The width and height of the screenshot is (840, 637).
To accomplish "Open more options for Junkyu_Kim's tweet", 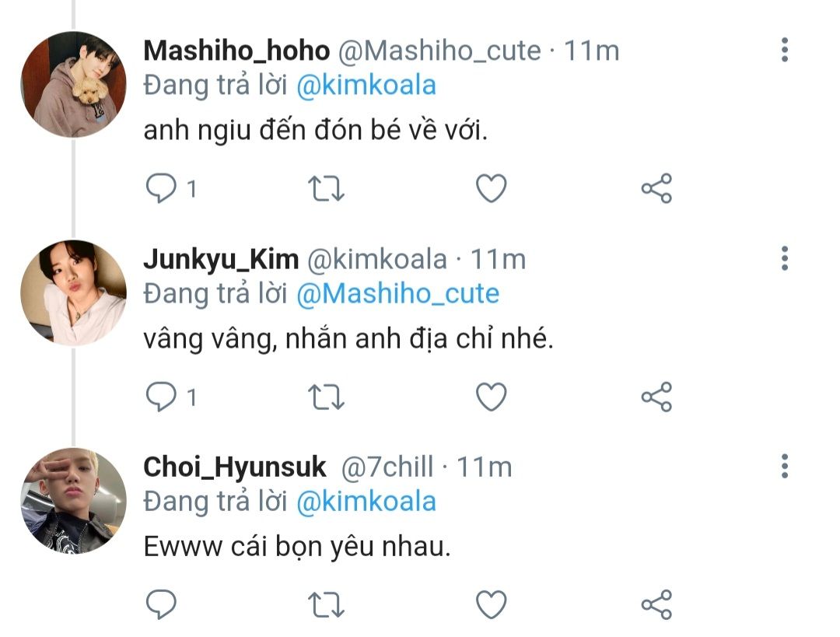I will (785, 258).
